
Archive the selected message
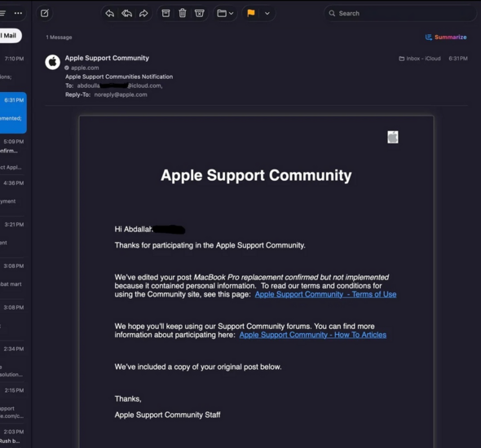pyautogui.click(x=165, y=13)
